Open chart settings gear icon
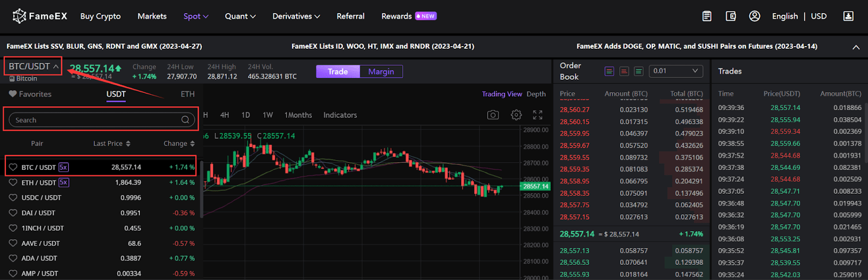Viewport: 868px width, 280px height. coord(516,115)
